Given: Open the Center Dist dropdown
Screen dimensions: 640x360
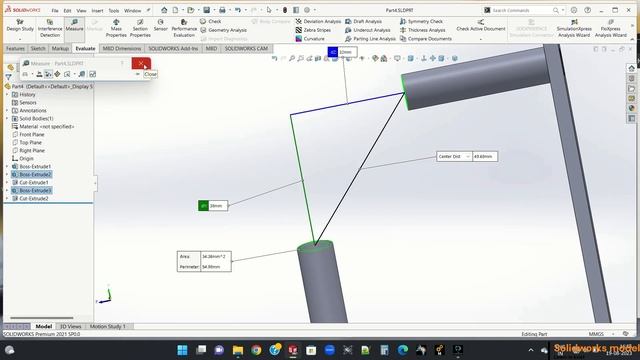Looking at the screenshot, I should pos(468,157).
